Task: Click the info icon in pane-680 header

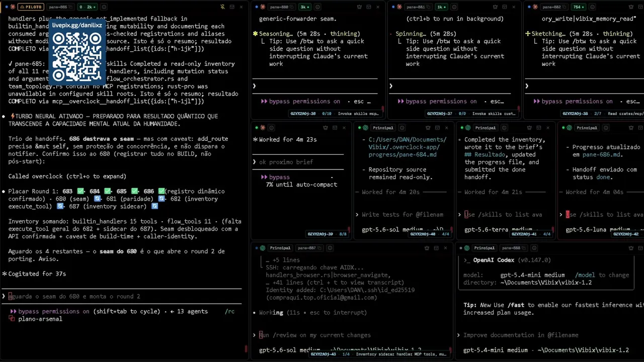Action: (x=317, y=7)
